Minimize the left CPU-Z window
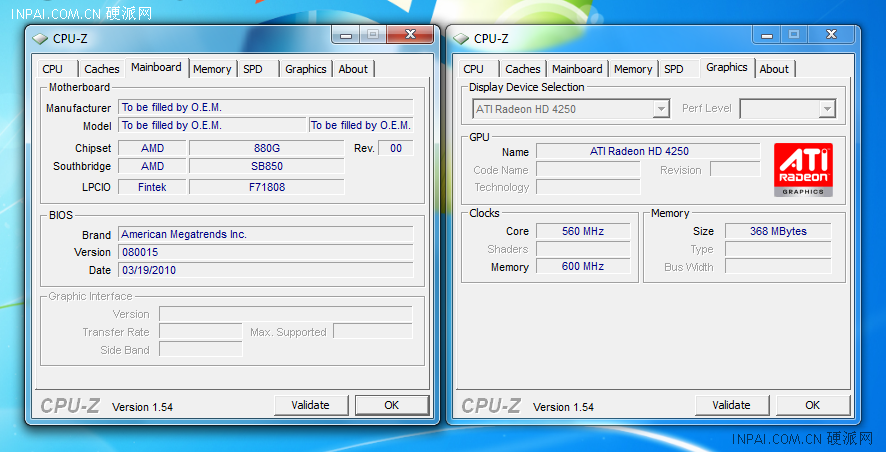Image resolution: width=886 pixels, height=452 pixels. coord(346,35)
